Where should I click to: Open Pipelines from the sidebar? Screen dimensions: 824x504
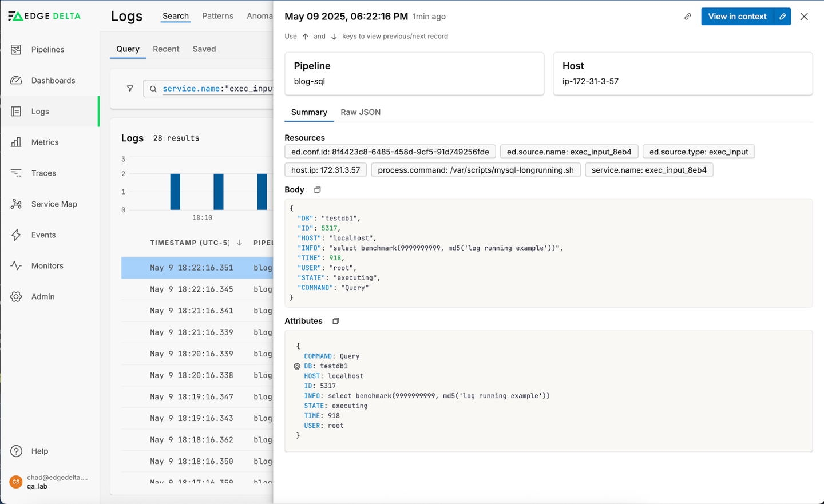tap(47, 50)
